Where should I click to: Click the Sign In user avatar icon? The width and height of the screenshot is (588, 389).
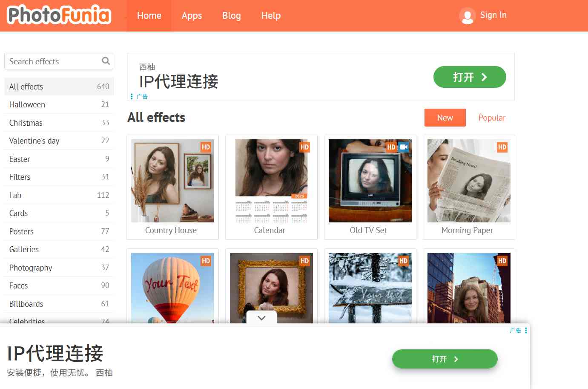click(x=467, y=16)
